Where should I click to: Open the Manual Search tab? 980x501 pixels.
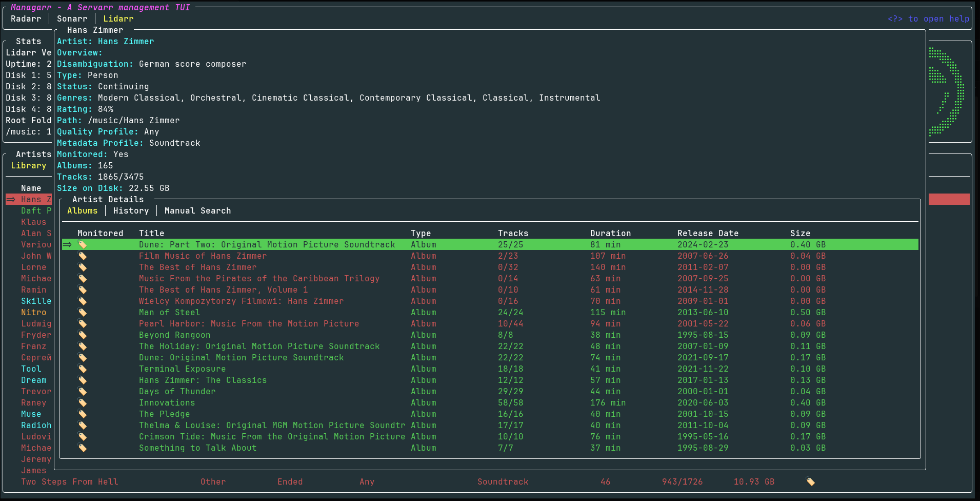tap(197, 210)
